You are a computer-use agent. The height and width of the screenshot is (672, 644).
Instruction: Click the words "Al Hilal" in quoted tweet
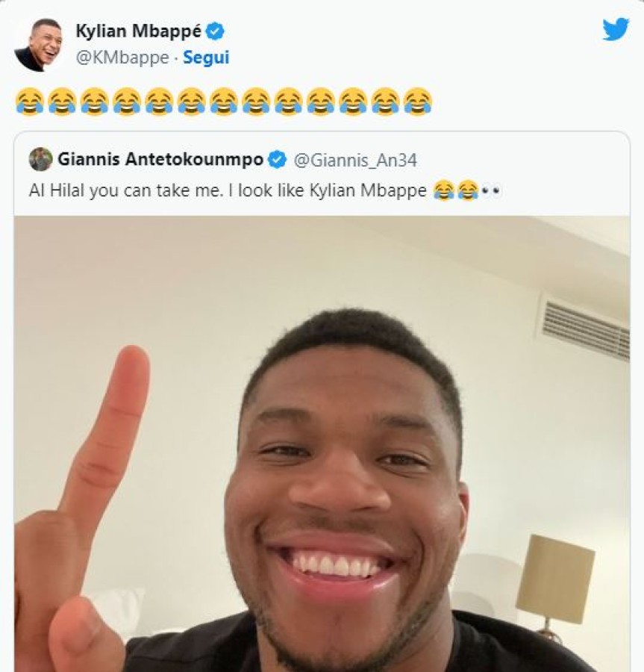point(57,190)
